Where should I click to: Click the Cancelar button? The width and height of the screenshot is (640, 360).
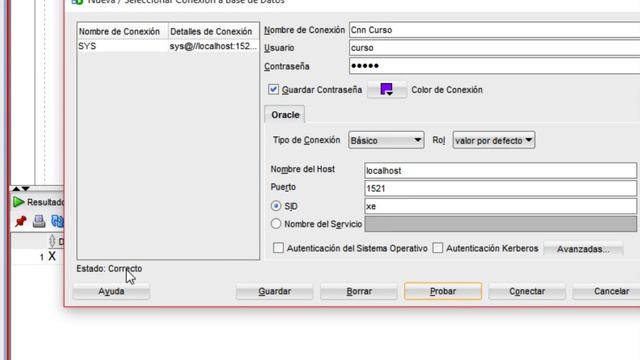(606, 291)
